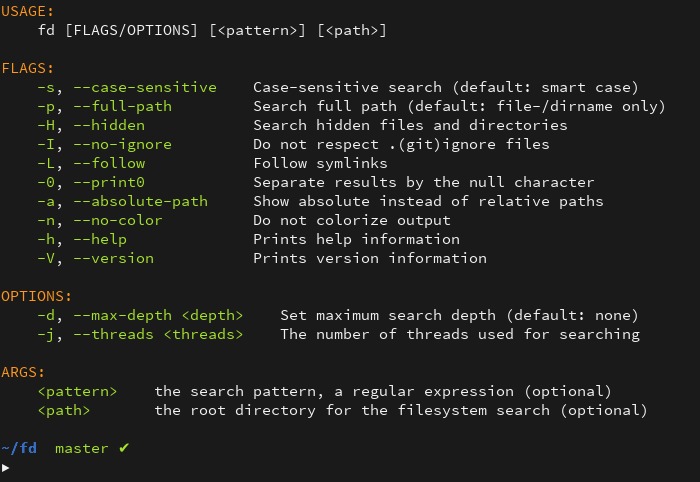
Task: Click the master branch name
Action: 82,449
